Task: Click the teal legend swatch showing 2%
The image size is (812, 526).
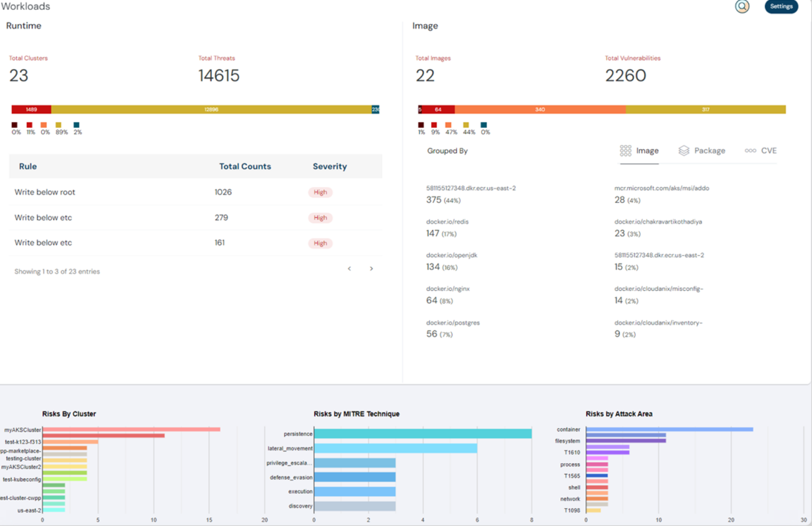Action: [x=76, y=125]
